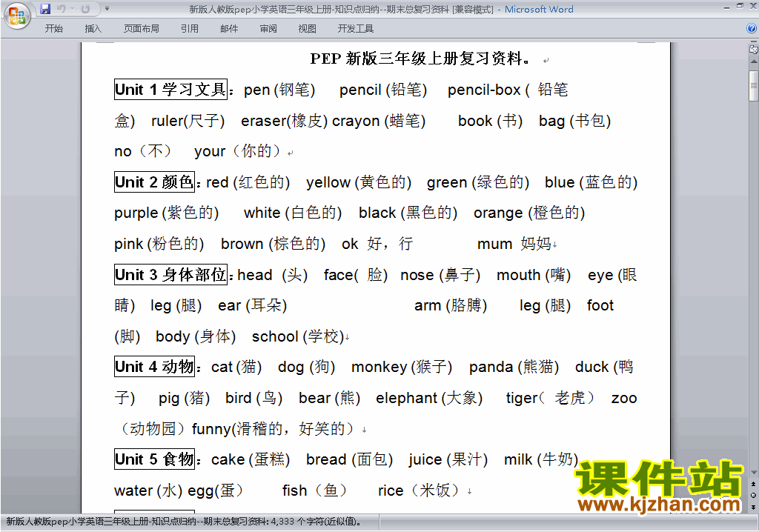
Task: Click the word green (绿色的)
Action: (x=478, y=182)
